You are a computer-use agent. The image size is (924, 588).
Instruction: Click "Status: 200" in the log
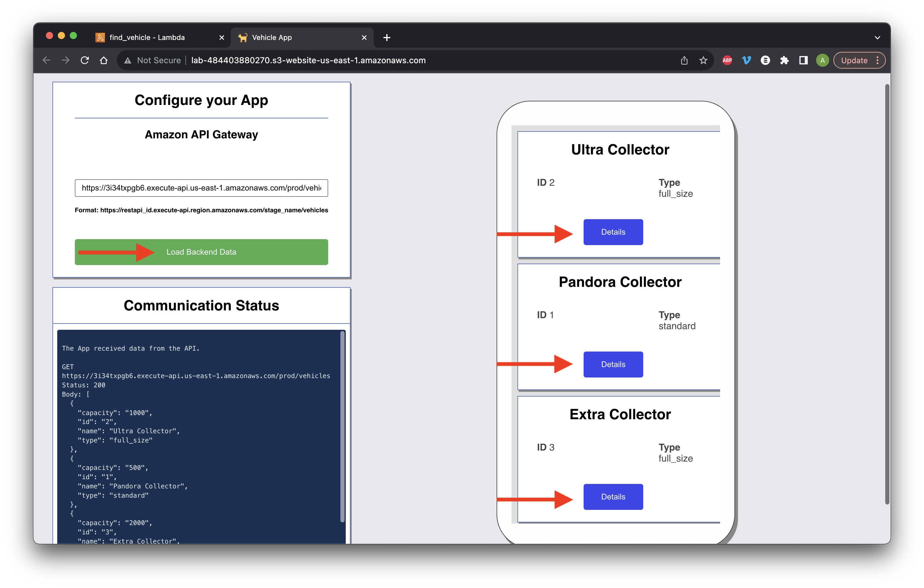pyautogui.click(x=83, y=385)
